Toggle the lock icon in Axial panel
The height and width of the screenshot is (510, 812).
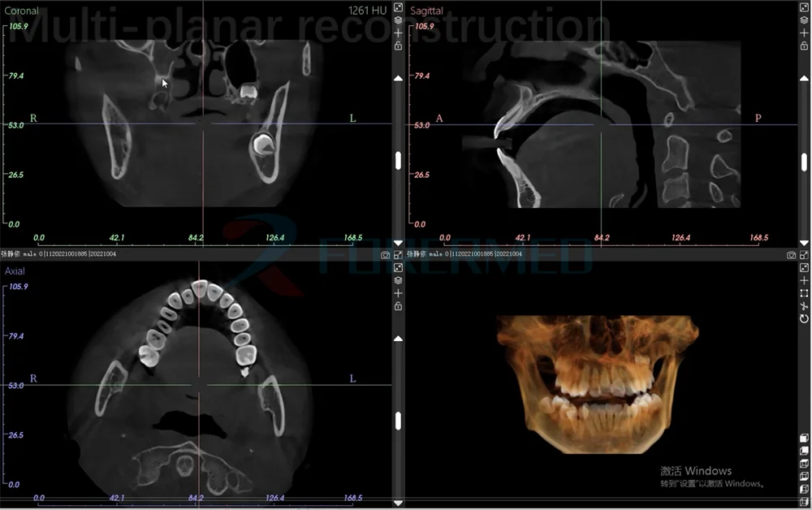click(x=397, y=305)
